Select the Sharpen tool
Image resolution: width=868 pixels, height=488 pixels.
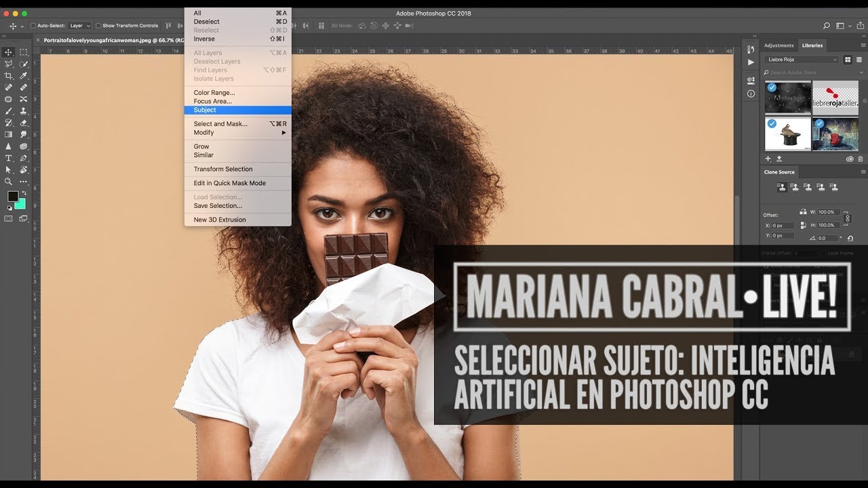click(x=8, y=146)
